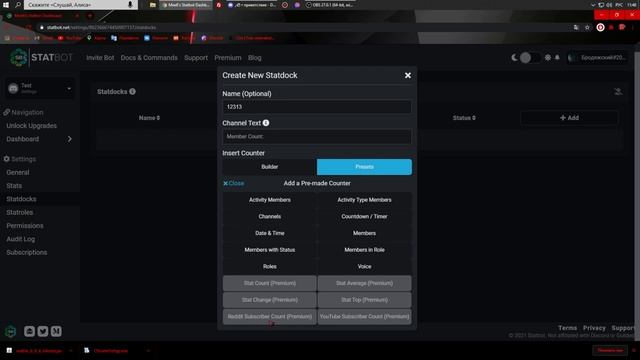The image size is (640, 360).
Task: Click the Close link in presets panel
Action: pyautogui.click(x=233, y=183)
